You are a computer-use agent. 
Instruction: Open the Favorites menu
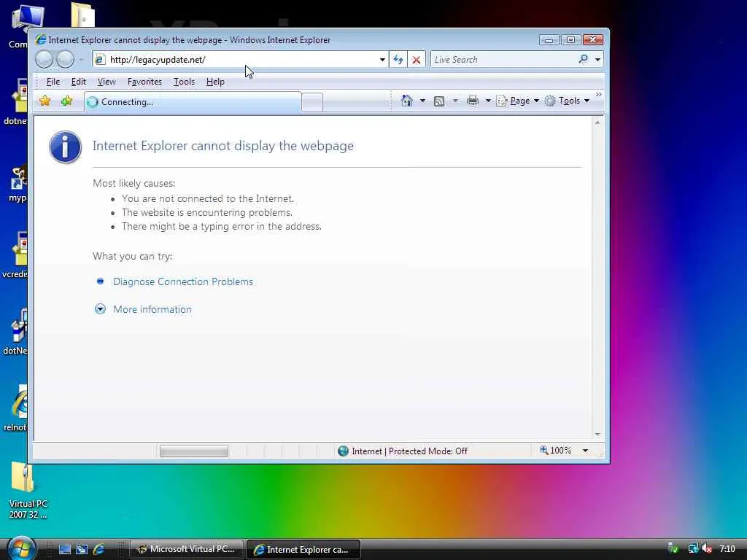click(x=145, y=82)
